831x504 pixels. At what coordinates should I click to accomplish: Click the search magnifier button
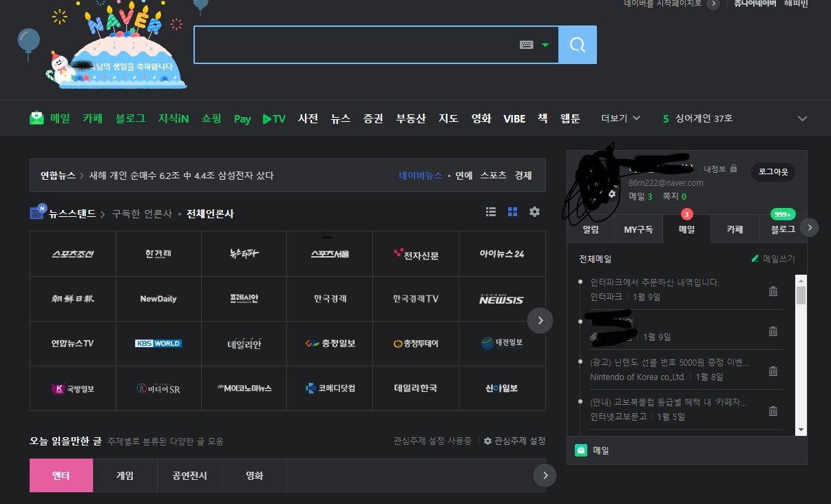coord(578,45)
